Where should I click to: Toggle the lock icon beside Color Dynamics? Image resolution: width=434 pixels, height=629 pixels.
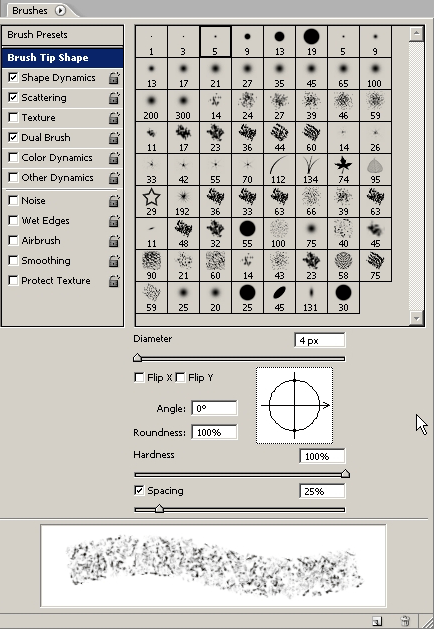[x=114, y=158]
